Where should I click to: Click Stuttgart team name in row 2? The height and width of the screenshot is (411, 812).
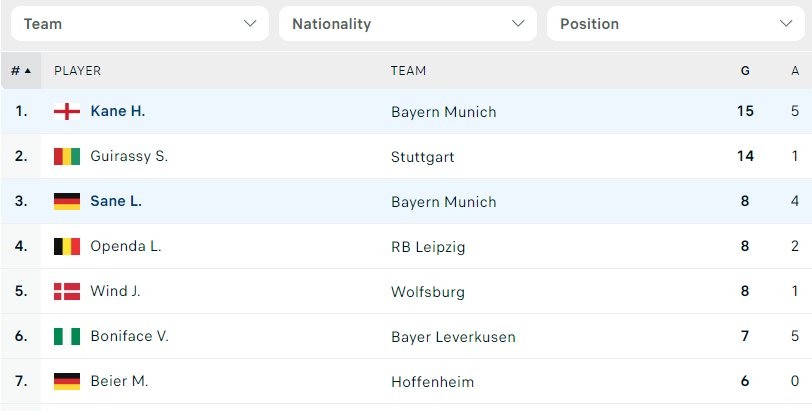pos(421,157)
